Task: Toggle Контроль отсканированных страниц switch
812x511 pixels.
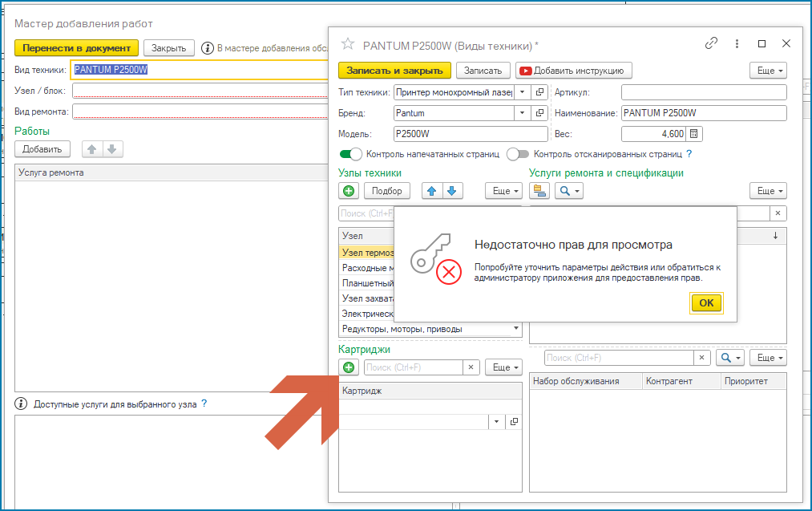Action: click(518, 154)
